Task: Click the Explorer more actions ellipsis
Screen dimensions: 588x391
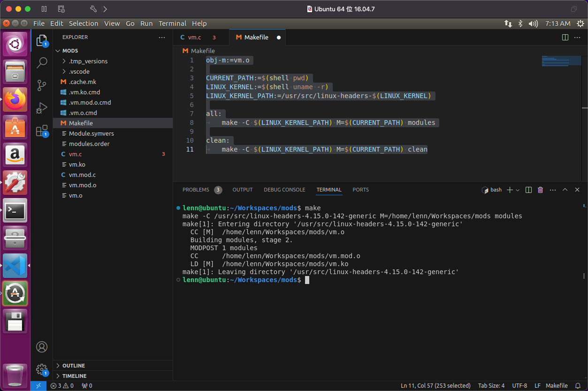Action: coord(162,37)
